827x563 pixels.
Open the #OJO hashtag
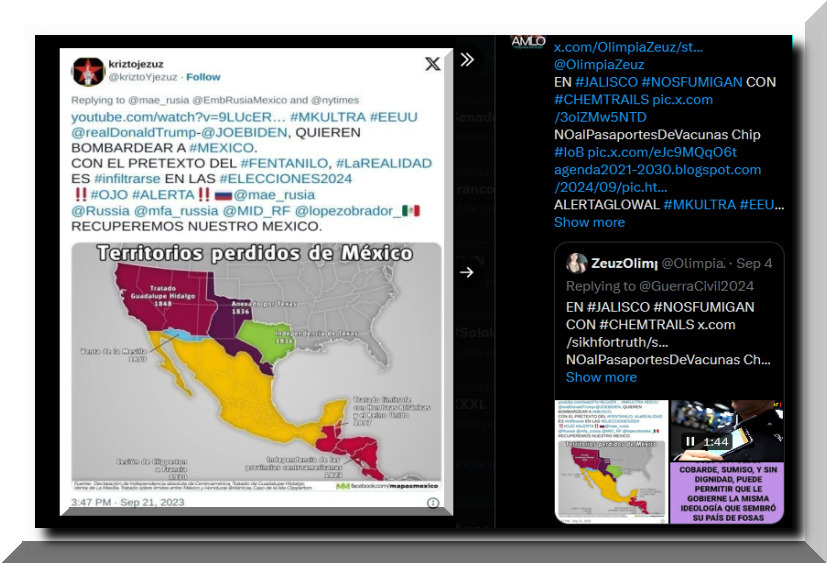pyautogui.click(x=109, y=195)
